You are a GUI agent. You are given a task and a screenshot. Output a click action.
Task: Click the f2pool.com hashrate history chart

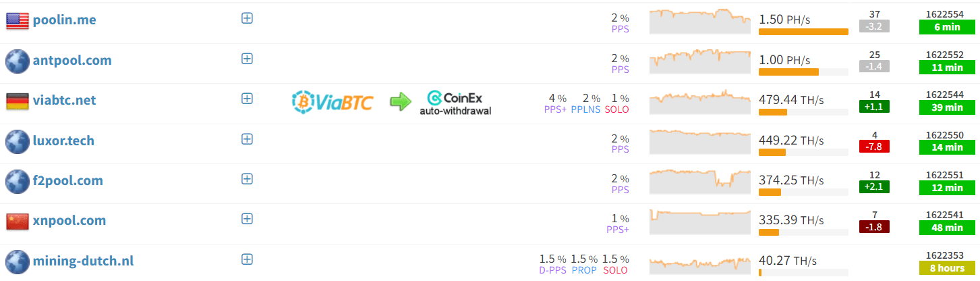point(699,179)
